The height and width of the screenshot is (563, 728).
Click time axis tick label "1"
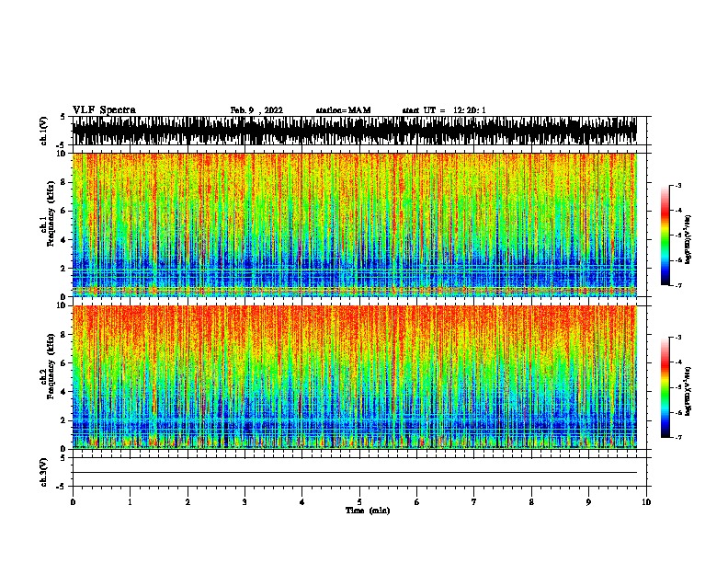click(130, 502)
